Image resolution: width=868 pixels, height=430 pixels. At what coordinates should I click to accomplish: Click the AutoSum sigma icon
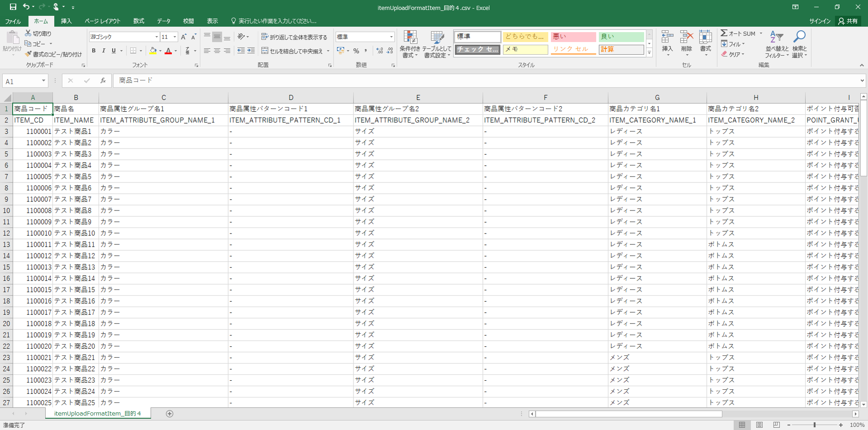point(724,33)
